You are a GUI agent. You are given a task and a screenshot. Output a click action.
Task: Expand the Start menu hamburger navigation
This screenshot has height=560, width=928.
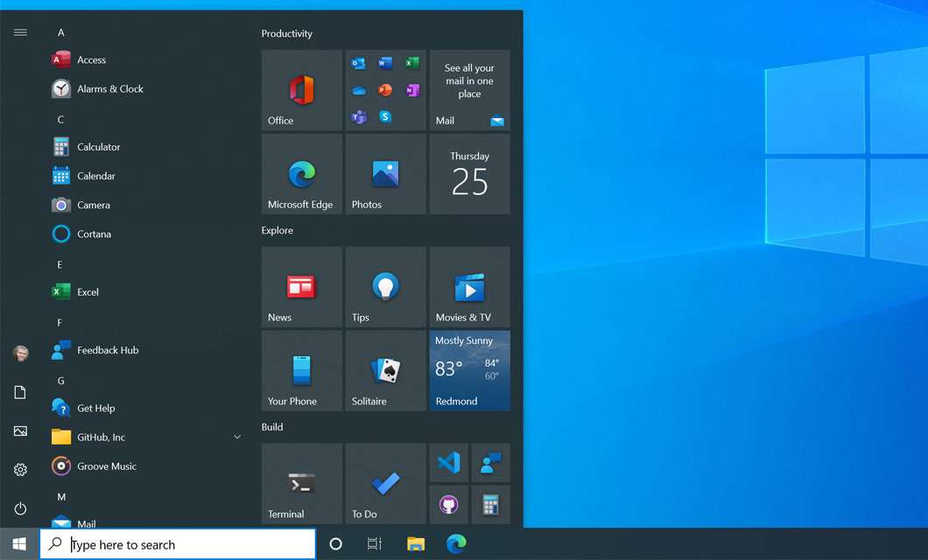pos(20,32)
